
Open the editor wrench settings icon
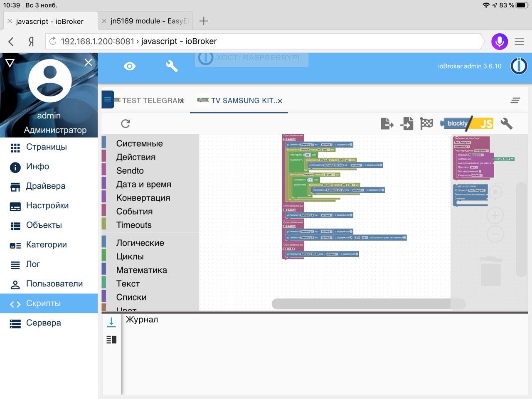pyautogui.click(x=506, y=123)
